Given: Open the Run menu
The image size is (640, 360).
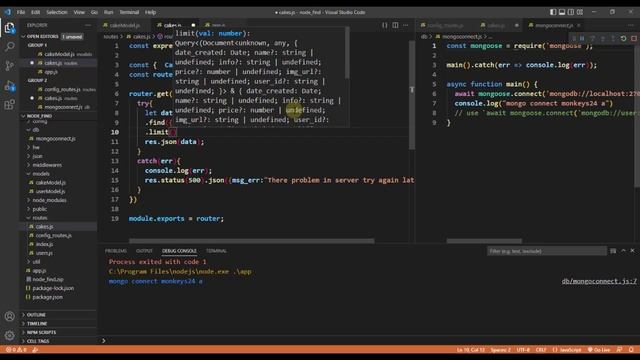Looking at the screenshot, I should (x=108, y=12).
